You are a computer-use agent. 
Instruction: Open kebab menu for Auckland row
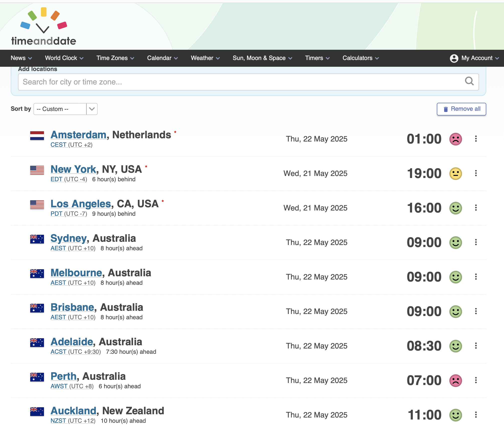(x=476, y=415)
